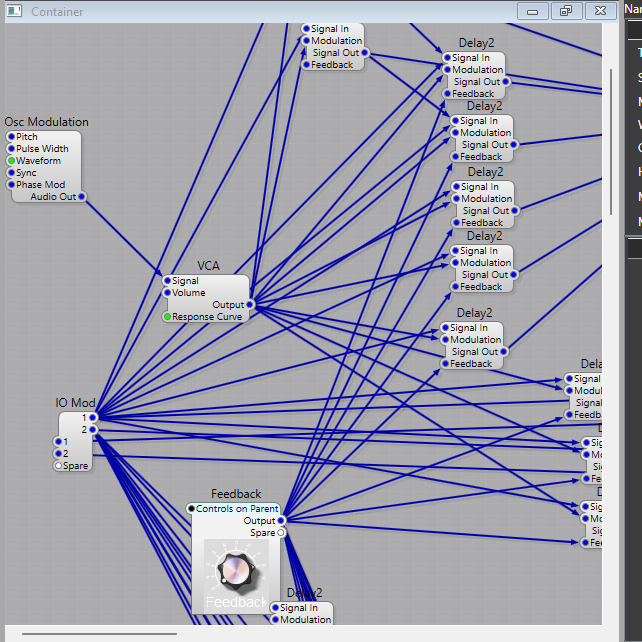This screenshot has width=642, height=642.
Task: Click Signal In pin of the bottom Delay2 module
Action: coord(275,608)
